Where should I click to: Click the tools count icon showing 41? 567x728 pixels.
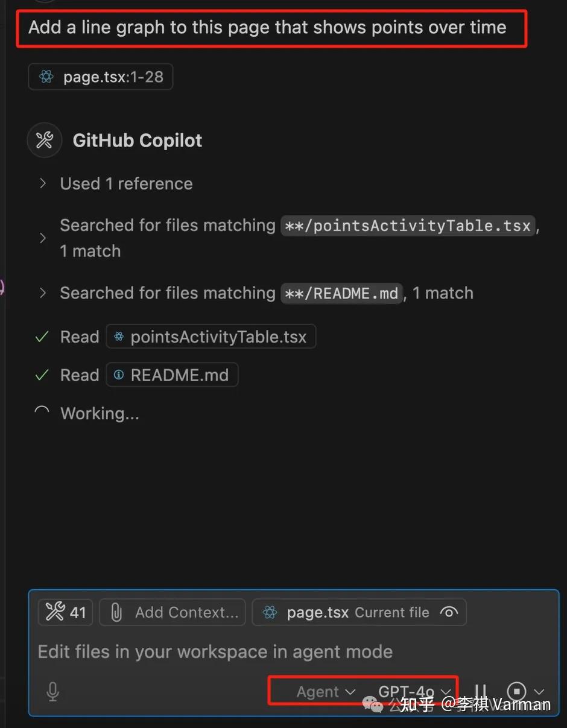click(x=65, y=612)
